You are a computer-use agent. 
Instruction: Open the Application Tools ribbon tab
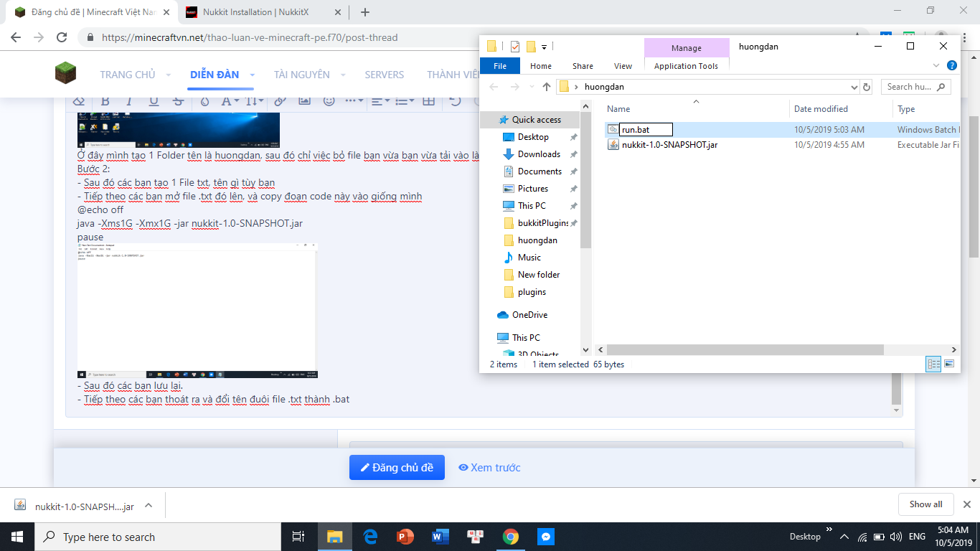(686, 66)
